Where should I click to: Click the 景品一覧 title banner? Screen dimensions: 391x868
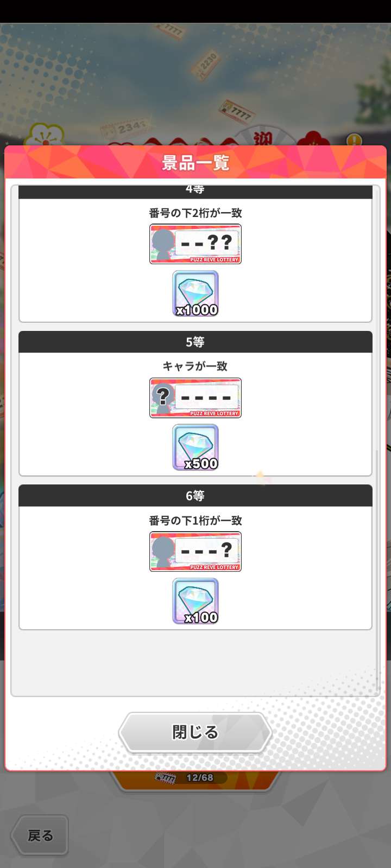tap(195, 162)
